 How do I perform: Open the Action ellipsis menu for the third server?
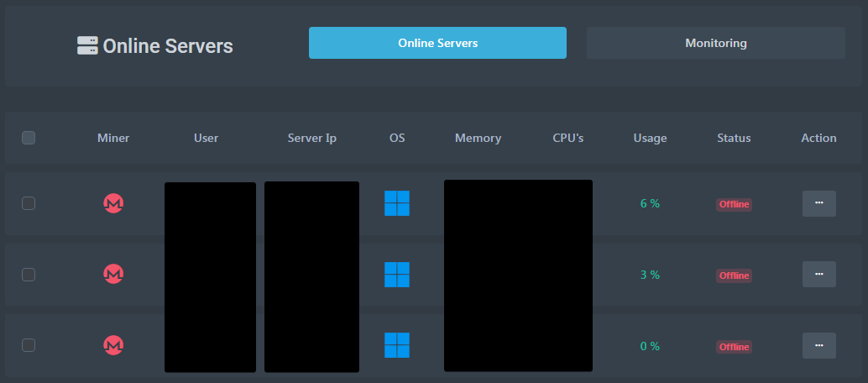tap(818, 345)
